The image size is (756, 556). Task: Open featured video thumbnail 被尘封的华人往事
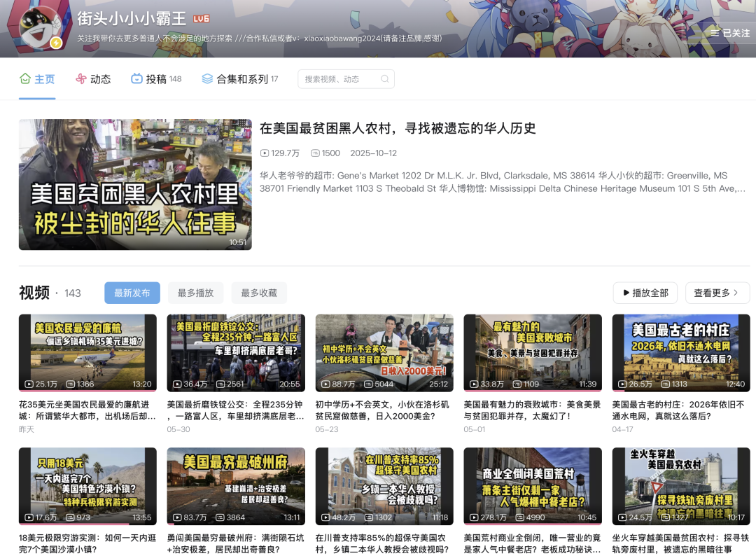(135, 185)
